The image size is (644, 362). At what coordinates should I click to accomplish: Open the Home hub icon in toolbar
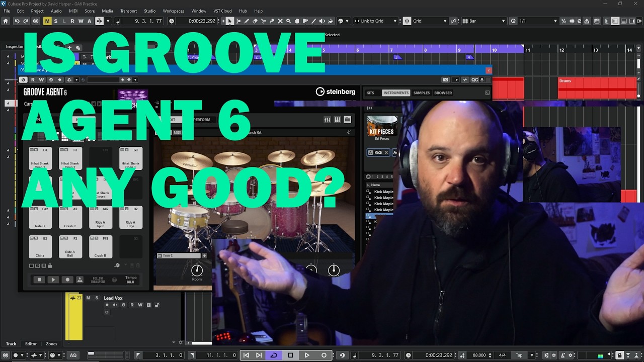[6, 21]
